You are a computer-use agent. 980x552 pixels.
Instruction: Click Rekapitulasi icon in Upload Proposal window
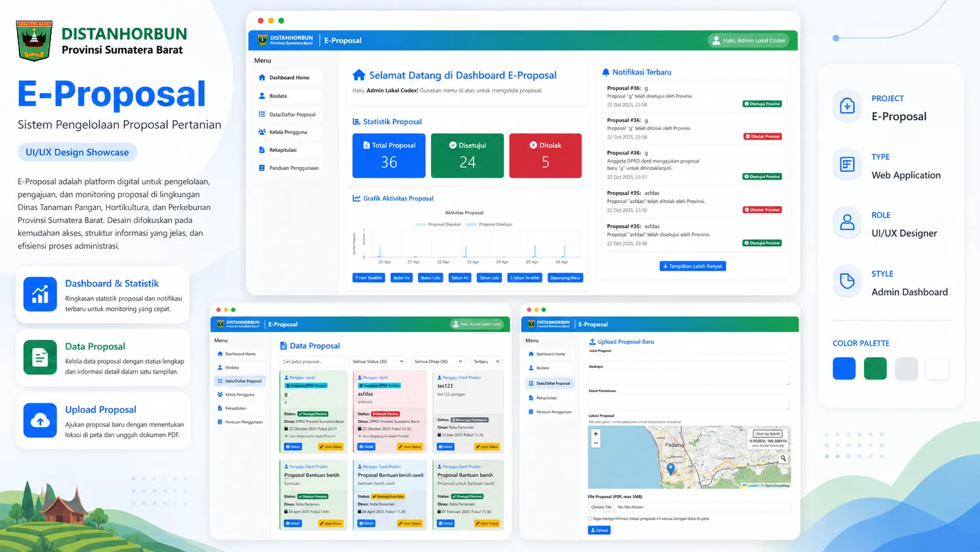click(x=531, y=398)
